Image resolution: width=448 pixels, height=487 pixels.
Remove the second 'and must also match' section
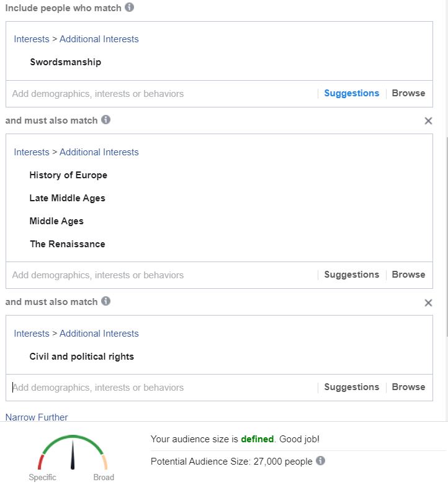(428, 303)
